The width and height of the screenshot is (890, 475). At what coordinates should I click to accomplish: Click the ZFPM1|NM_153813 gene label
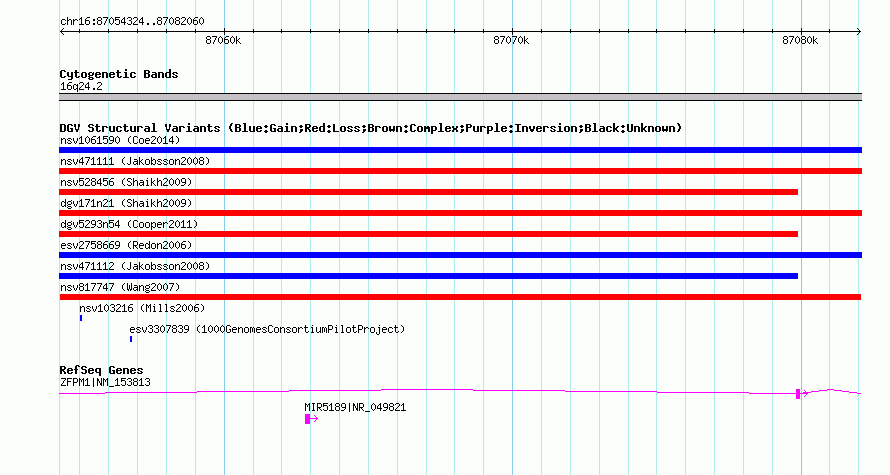pos(106,382)
